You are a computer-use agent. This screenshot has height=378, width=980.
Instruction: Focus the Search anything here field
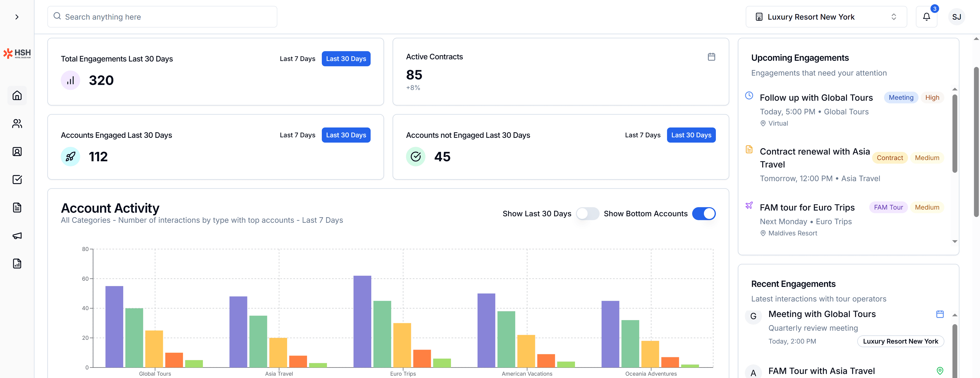[162, 17]
